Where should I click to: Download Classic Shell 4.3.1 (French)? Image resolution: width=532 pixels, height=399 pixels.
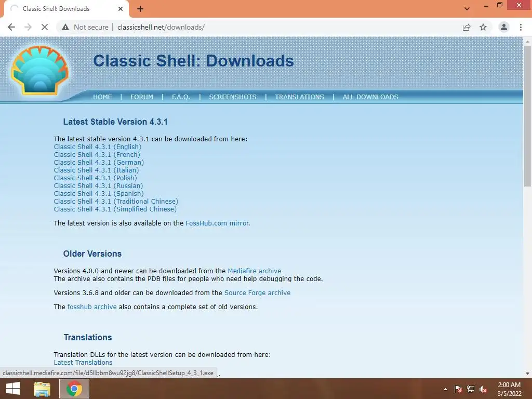tap(97, 155)
